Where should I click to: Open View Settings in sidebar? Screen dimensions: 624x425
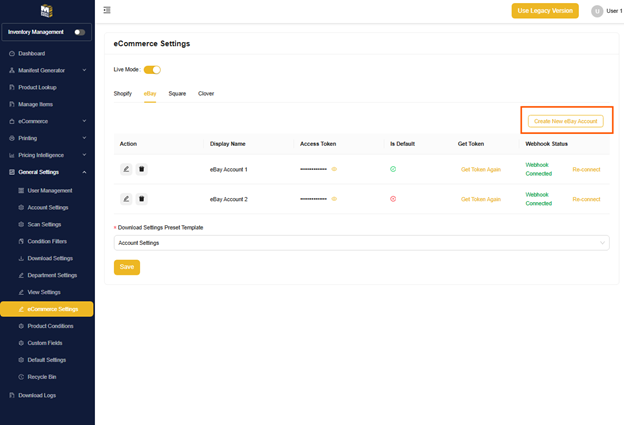(44, 292)
